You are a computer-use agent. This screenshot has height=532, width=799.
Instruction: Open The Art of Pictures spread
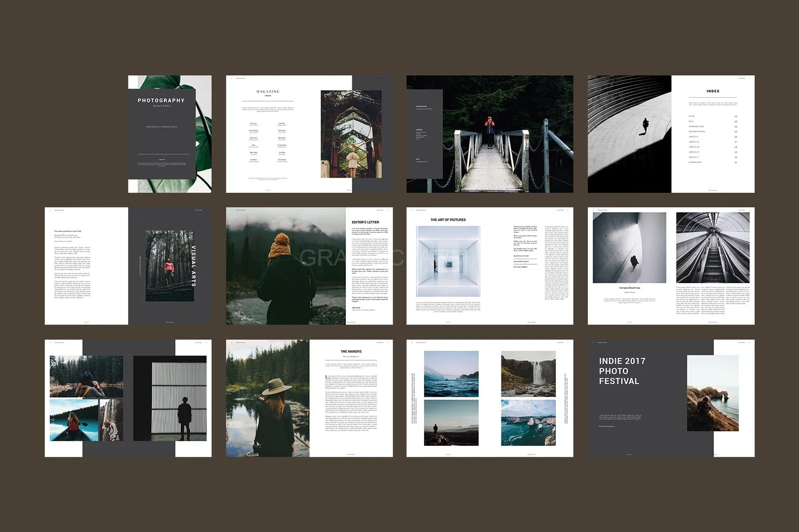coord(490,266)
